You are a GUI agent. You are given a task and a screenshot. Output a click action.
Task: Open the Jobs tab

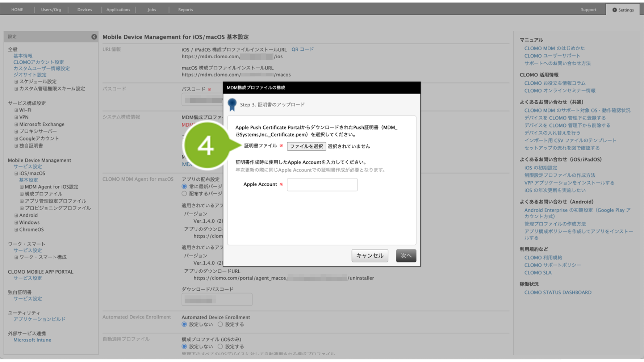152,10
